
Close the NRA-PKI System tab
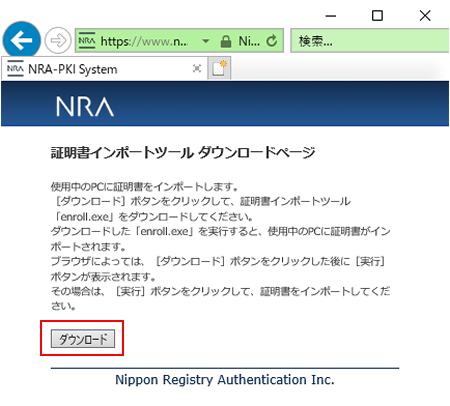pyautogui.click(x=197, y=69)
